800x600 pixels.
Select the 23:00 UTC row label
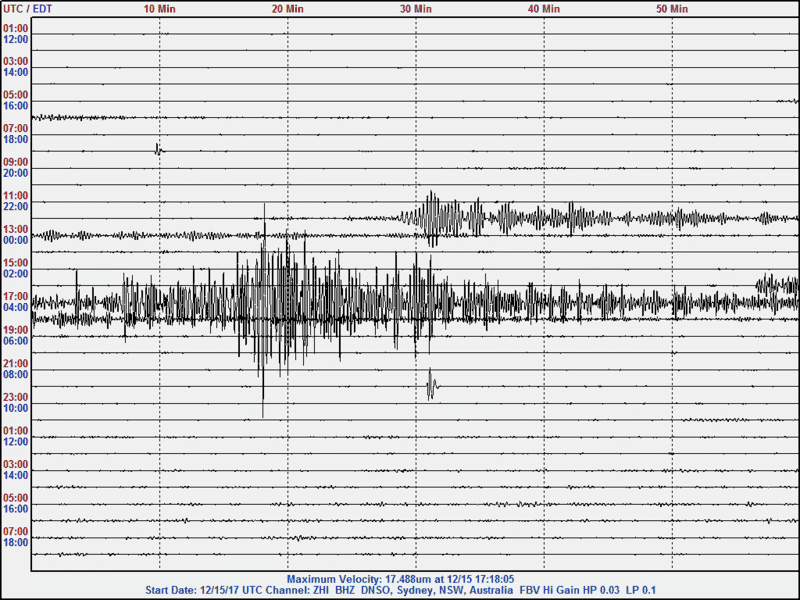[x=15, y=397]
